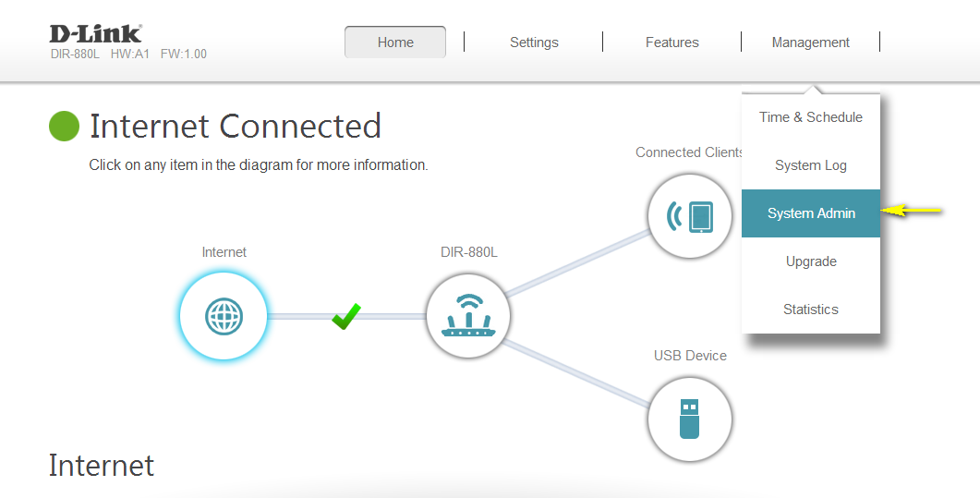Click the D-Link logo

[x=95, y=34]
